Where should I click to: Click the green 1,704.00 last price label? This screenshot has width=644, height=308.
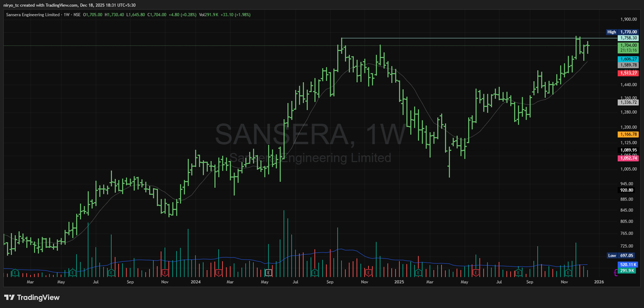coord(628,45)
